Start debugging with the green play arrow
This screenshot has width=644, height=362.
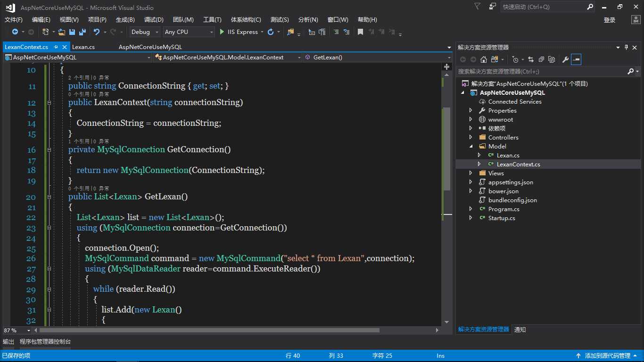(x=222, y=32)
